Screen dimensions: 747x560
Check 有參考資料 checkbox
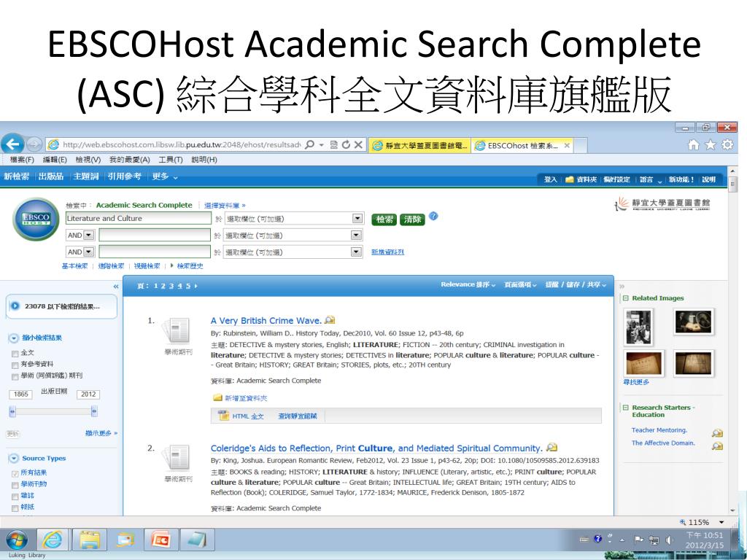point(15,365)
